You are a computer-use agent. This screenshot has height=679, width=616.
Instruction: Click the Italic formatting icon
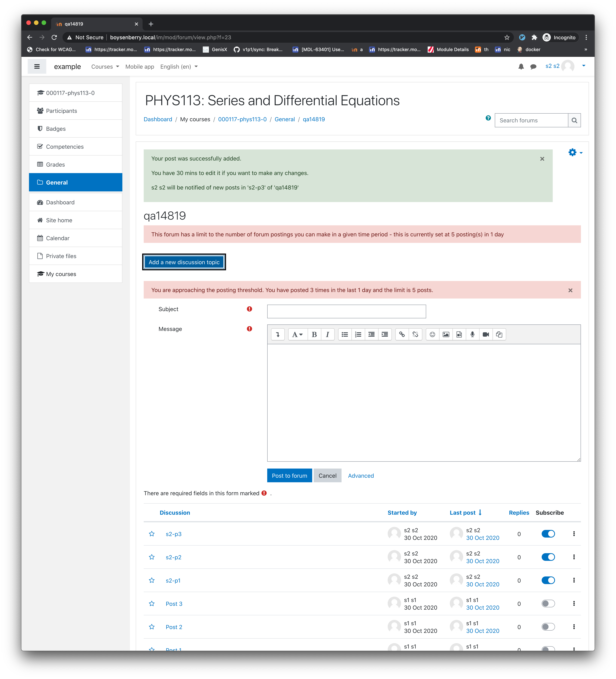[x=327, y=334]
